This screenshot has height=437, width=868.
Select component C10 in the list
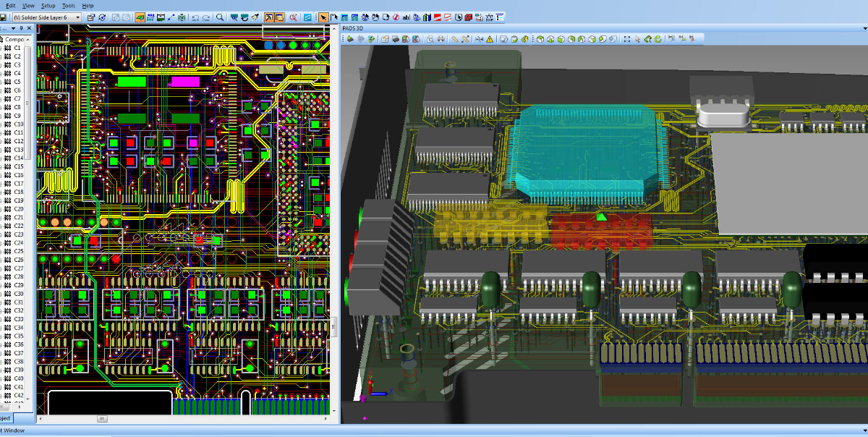pos(19,124)
